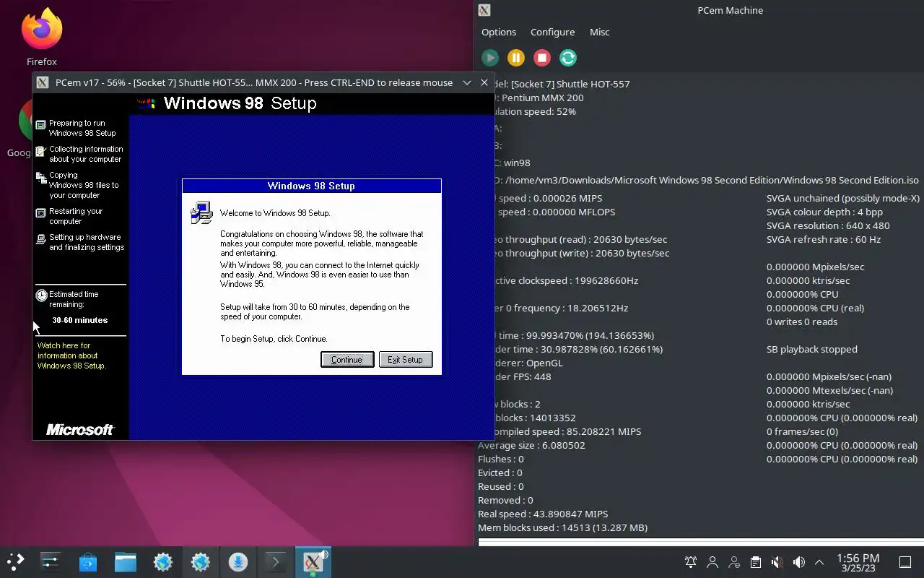Click the estimated time clock icon
This screenshot has height=578, width=924.
(x=42, y=295)
